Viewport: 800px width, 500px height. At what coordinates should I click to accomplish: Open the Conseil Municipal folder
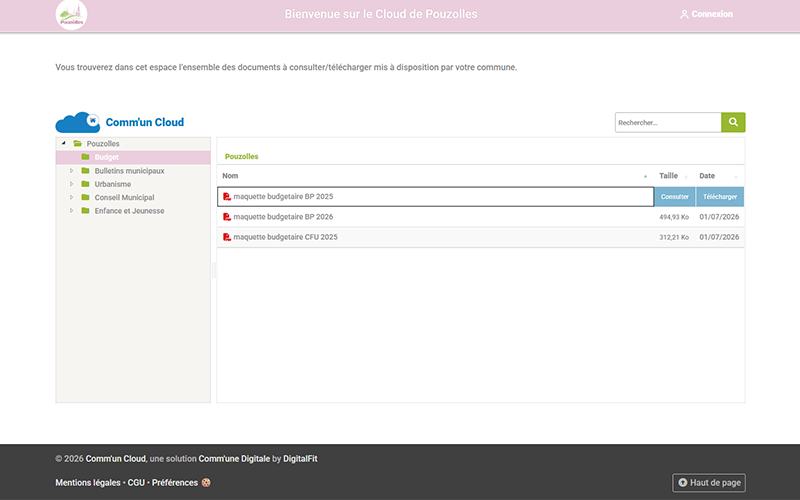(124, 197)
